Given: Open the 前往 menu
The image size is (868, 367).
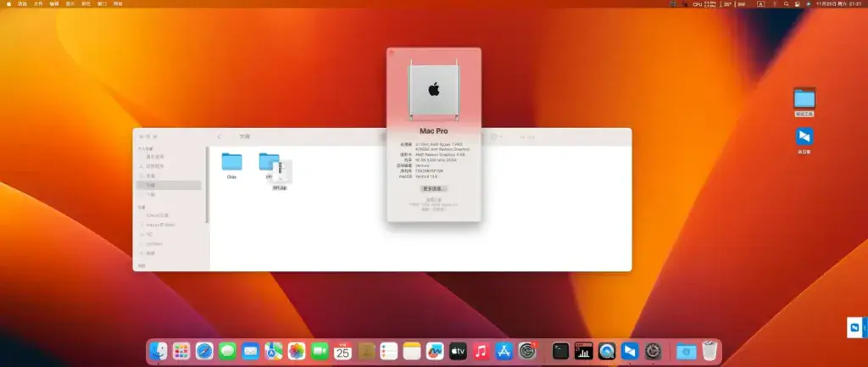Looking at the screenshot, I should pos(86,4).
